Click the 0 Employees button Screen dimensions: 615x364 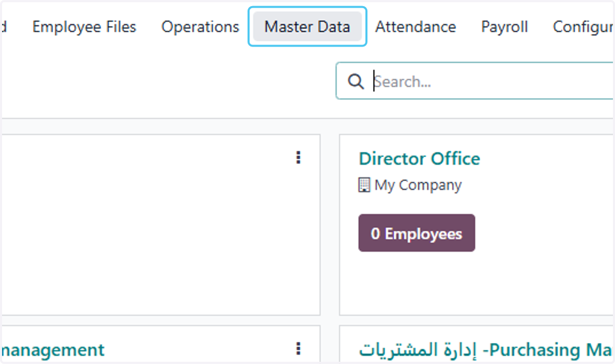(x=417, y=233)
